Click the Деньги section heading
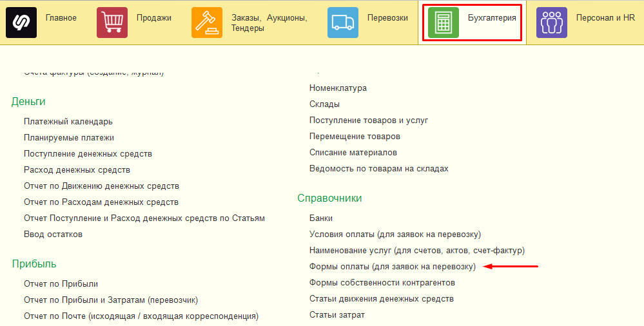 pyautogui.click(x=28, y=101)
